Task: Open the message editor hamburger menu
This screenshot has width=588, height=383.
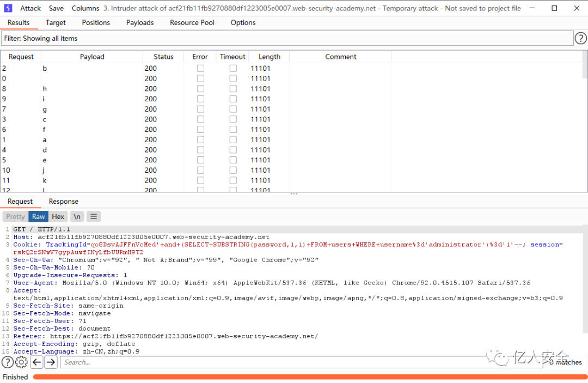Action: coord(94,216)
